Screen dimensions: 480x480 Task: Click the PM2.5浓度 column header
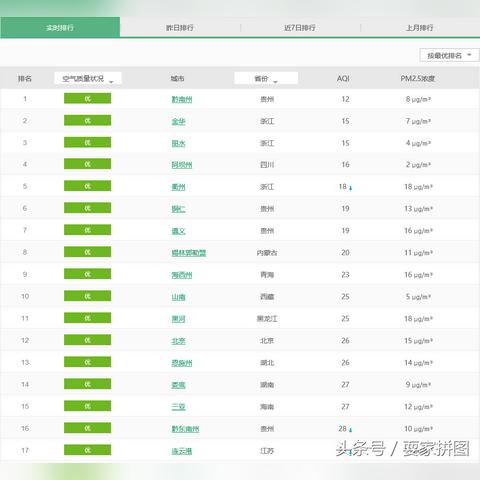coord(418,79)
